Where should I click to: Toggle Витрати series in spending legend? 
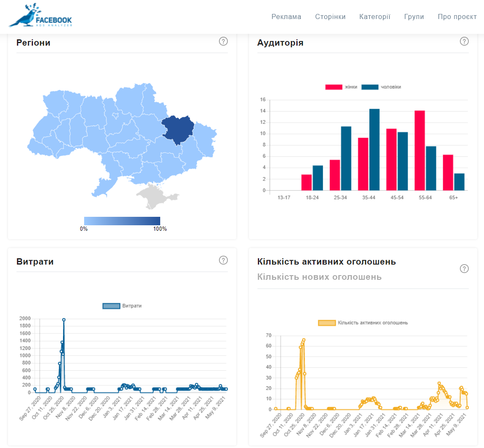(122, 306)
